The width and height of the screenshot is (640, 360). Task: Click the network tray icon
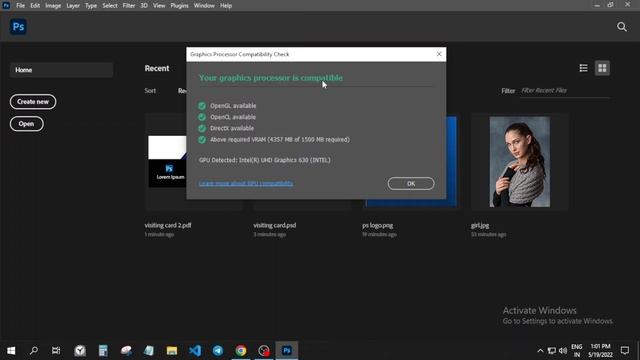(551, 351)
